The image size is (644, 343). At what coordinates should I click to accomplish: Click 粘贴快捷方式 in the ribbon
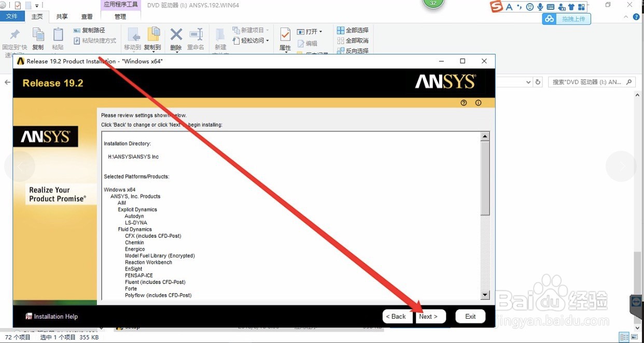coord(94,41)
